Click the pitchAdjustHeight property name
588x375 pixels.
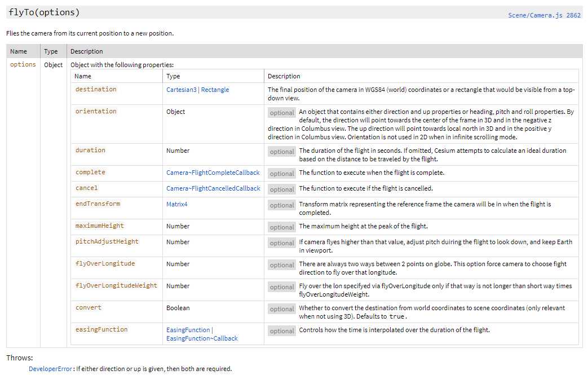tap(107, 241)
